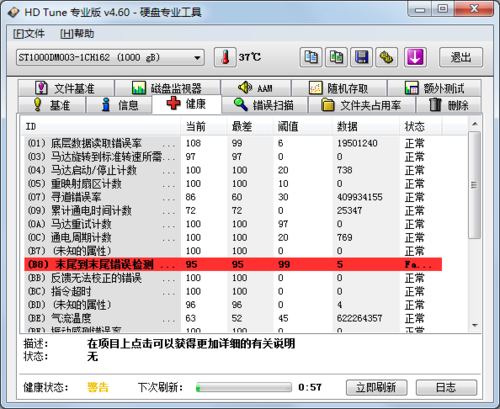Screen dimensions: 500x409
Task: Select row (BB) 反馈无法校正的错误
Action: pyautogui.click(x=233, y=278)
